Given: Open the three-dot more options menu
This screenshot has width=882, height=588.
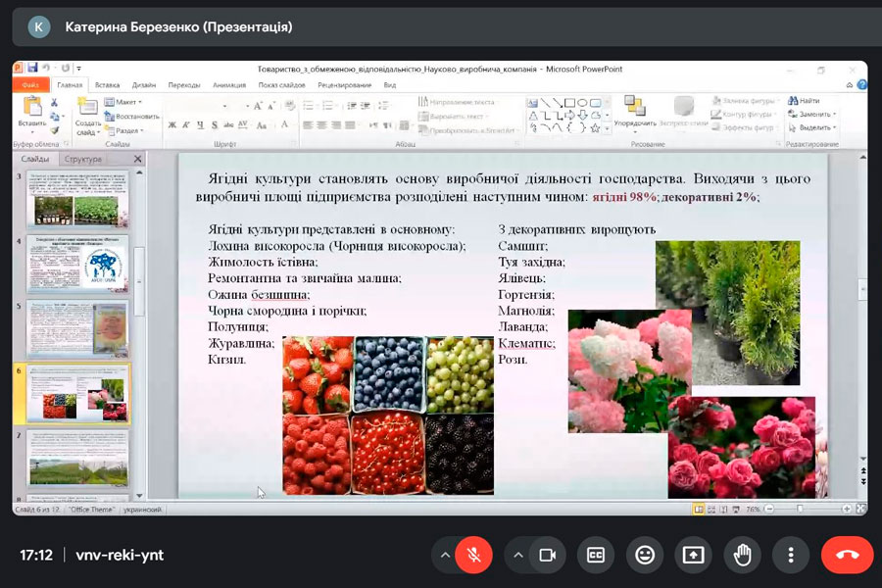Looking at the screenshot, I should [790, 555].
